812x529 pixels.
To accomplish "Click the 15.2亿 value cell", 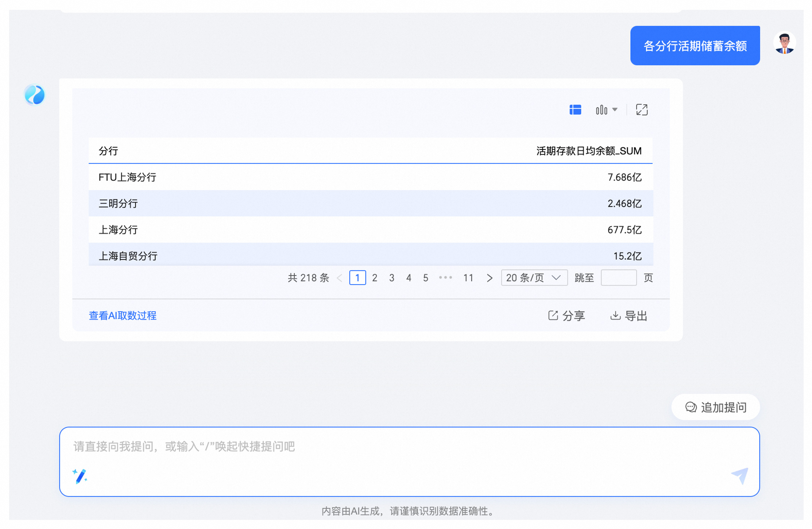I will click(627, 256).
